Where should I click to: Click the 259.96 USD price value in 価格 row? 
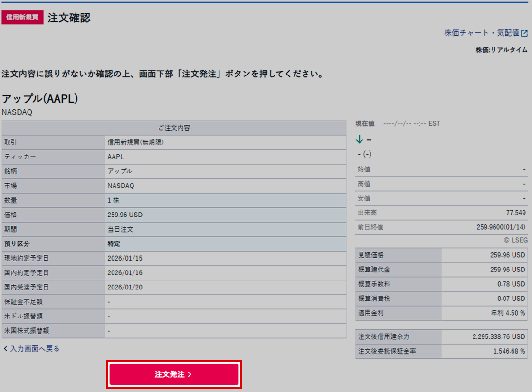pos(125,215)
